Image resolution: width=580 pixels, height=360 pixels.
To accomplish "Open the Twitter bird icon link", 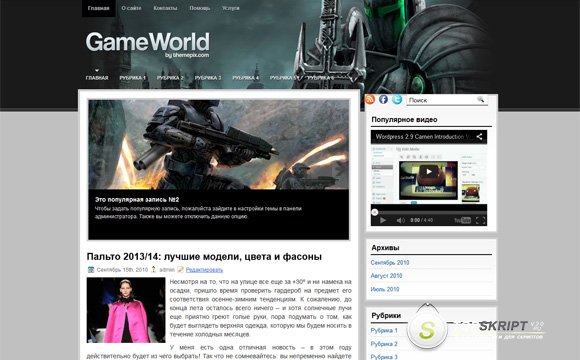I will tap(397, 100).
